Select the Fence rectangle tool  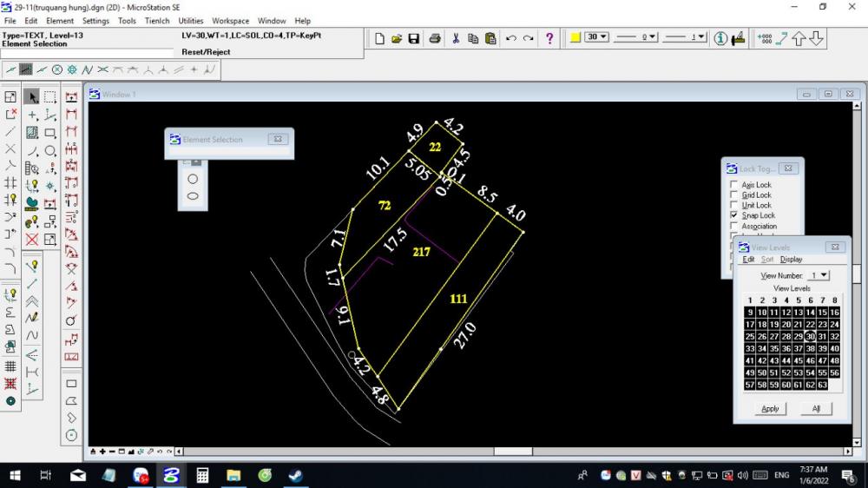(x=49, y=97)
